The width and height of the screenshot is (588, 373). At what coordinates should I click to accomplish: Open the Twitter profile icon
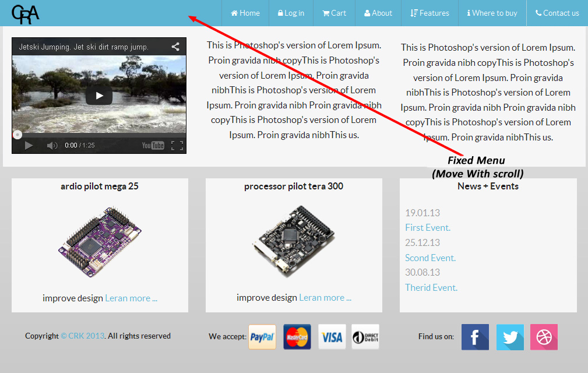click(x=510, y=337)
